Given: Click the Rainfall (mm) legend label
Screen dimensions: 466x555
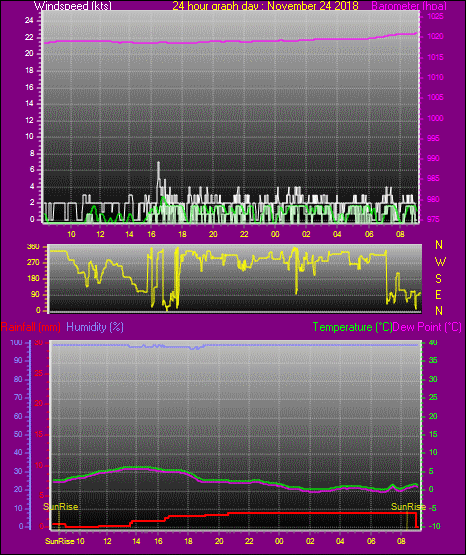Looking at the screenshot, I should (x=31, y=327).
